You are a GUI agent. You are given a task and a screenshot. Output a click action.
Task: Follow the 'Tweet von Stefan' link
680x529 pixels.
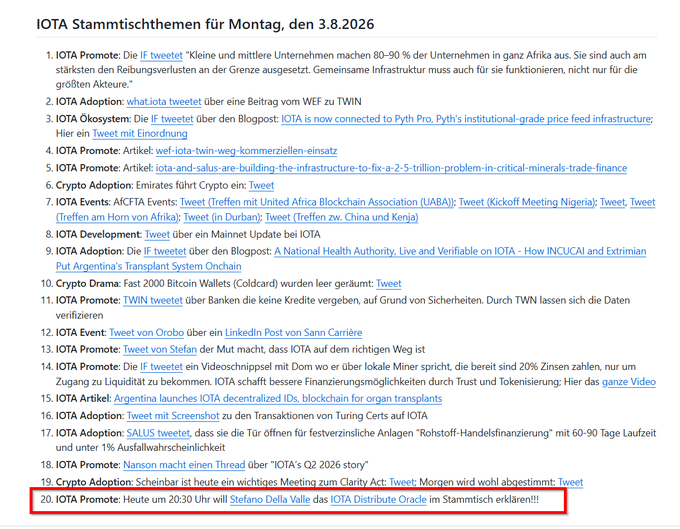coord(160,349)
